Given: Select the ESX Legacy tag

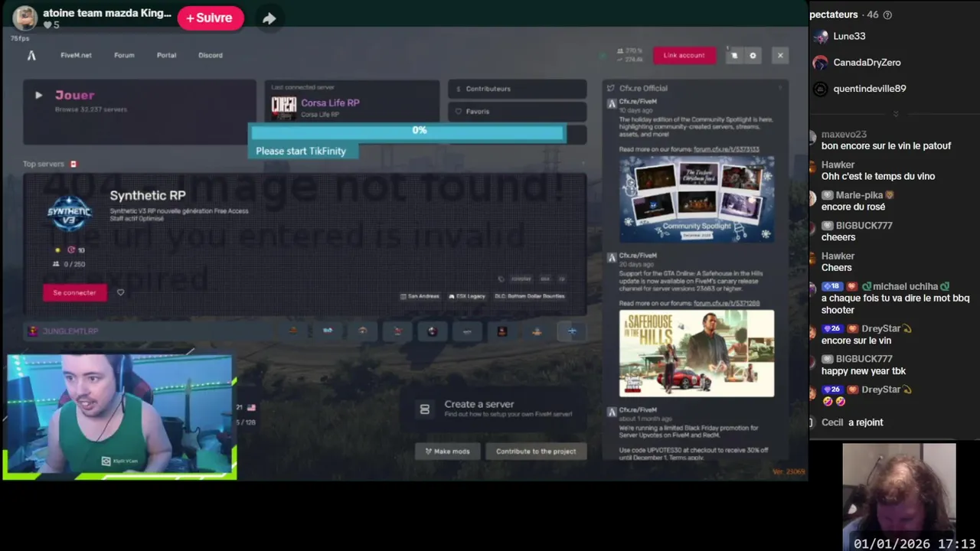Looking at the screenshot, I should (x=467, y=296).
